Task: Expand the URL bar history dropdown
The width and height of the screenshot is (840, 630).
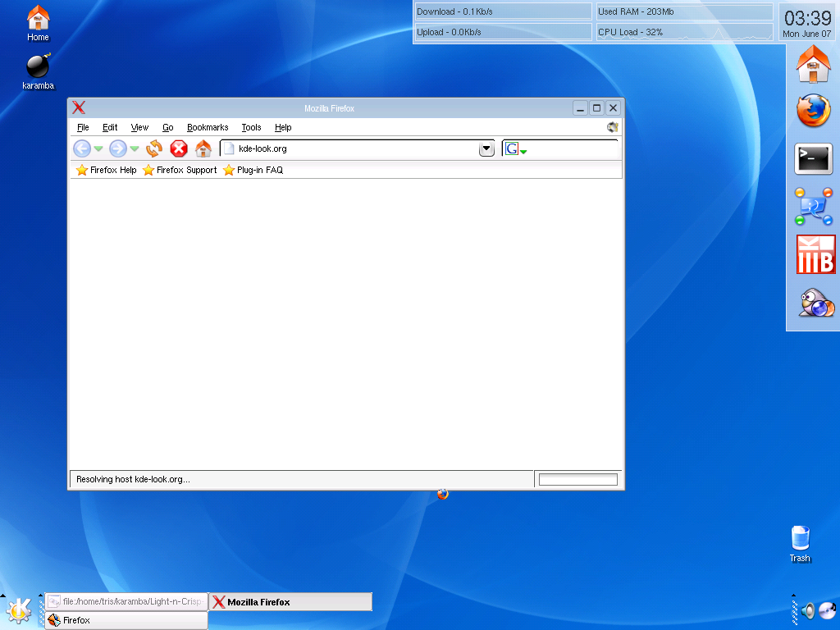Action: pos(486,148)
